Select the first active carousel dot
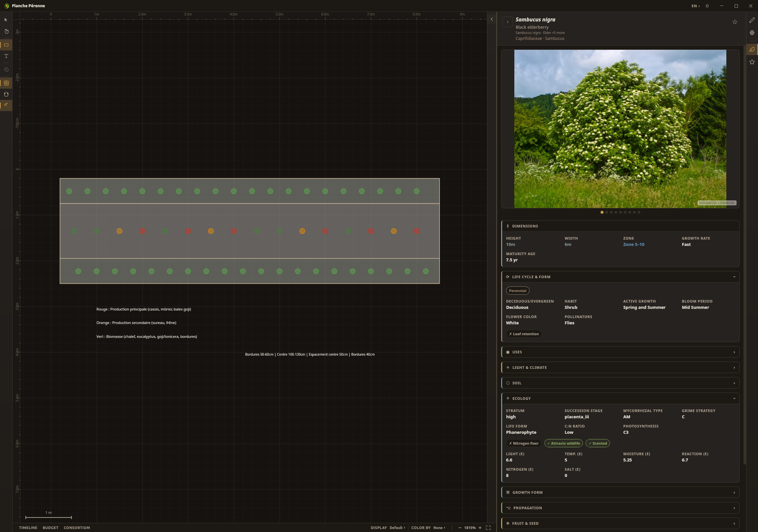Viewport: 758px width, 532px height. pyautogui.click(x=602, y=213)
